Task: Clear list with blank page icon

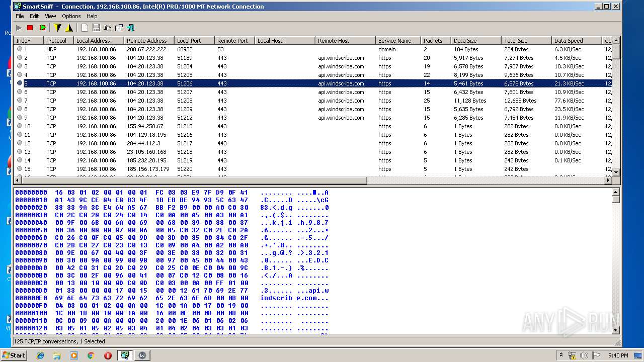Action: pos(85,28)
